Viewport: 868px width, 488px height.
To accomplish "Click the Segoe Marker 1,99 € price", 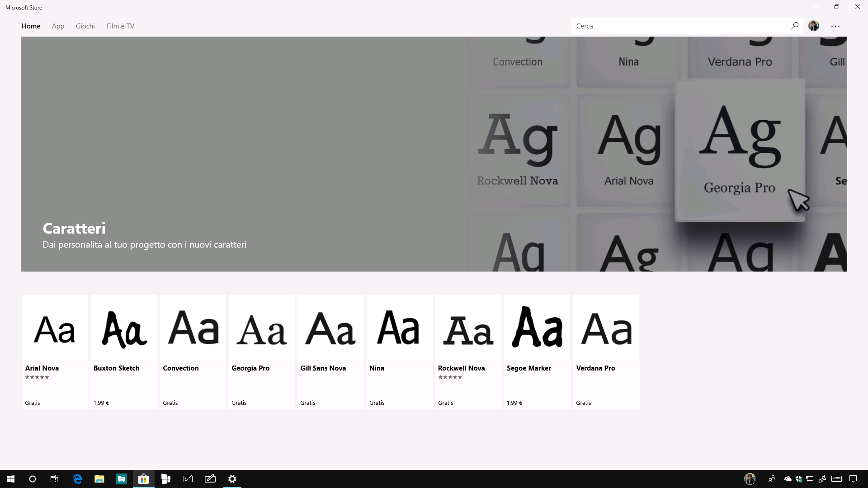I will coord(514,403).
